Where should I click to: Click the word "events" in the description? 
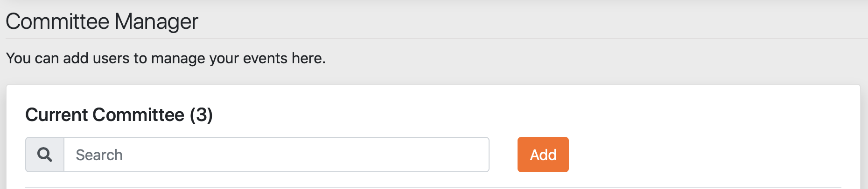click(x=265, y=58)
